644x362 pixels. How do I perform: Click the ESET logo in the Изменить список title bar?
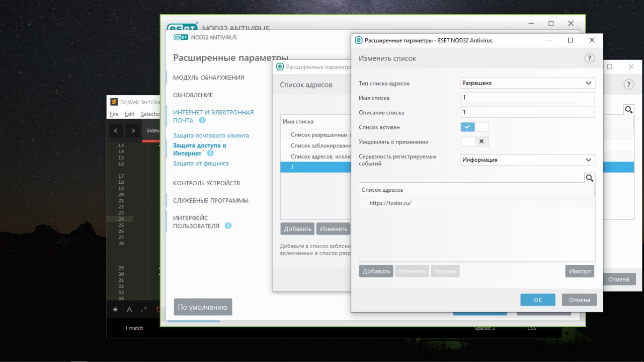tap(359, 40)
